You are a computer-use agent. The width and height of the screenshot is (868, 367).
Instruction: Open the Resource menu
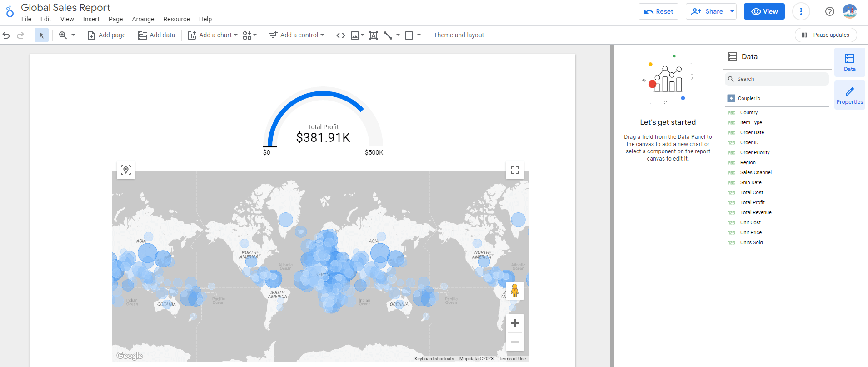click(x=176, y=19)
